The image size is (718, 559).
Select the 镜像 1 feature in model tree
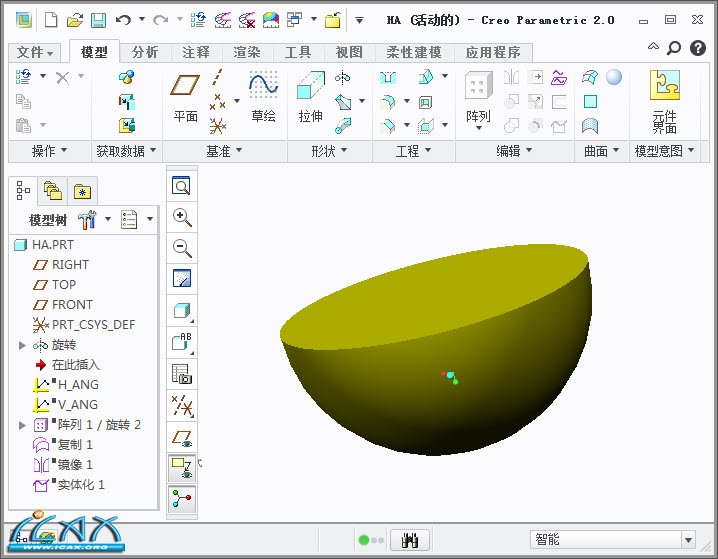[74, 465]
